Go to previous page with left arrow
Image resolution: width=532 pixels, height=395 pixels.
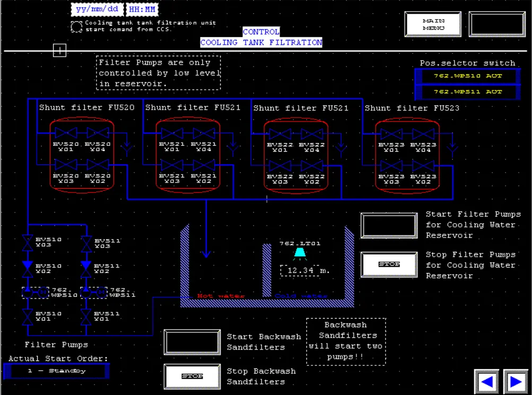pos(486,382)
